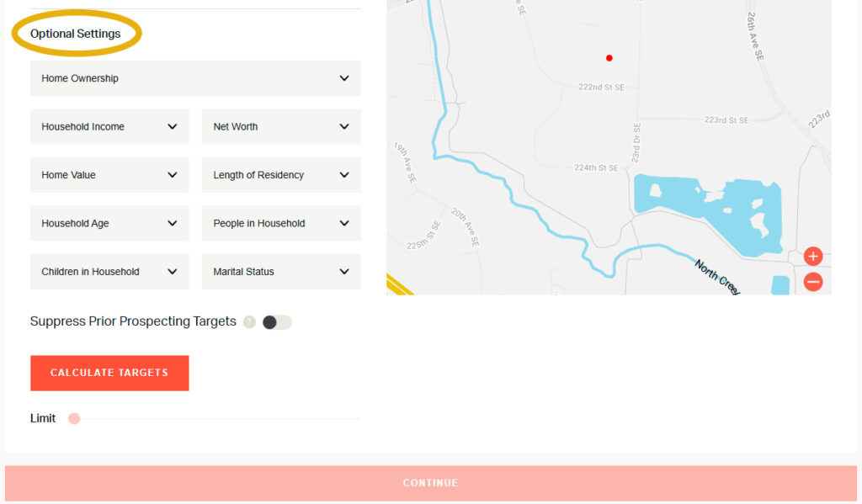Open the Household Age dropdown
The height and width of the screenshot is (504, 862).
point(109,223)
